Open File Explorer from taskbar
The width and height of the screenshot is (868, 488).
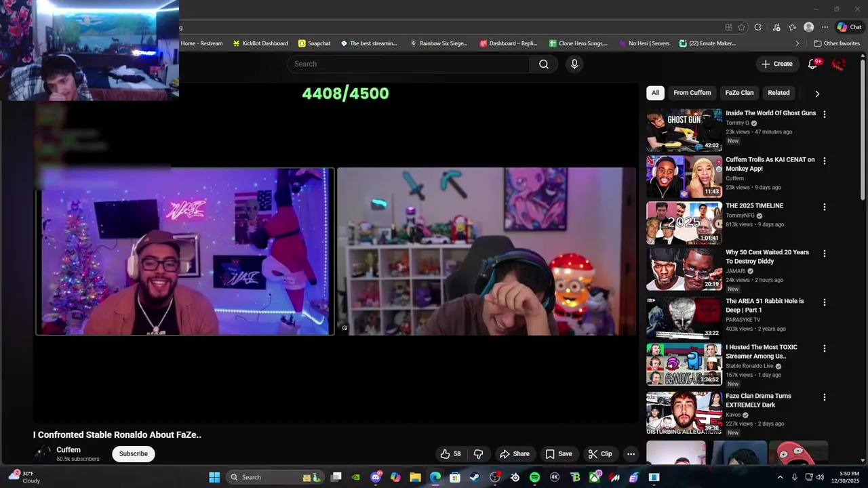415,477
